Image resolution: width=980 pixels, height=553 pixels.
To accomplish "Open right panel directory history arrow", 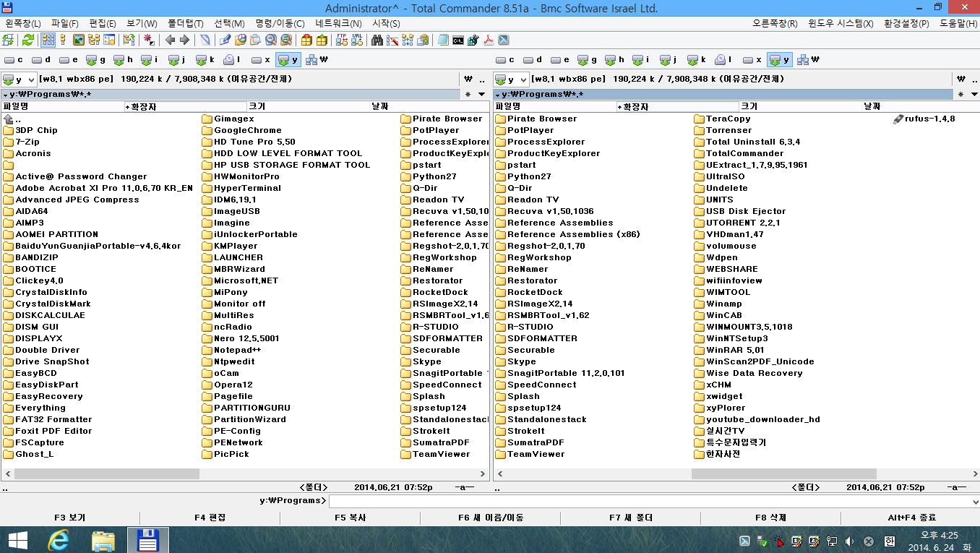I will pyautogui.click(x=975, y=95).
